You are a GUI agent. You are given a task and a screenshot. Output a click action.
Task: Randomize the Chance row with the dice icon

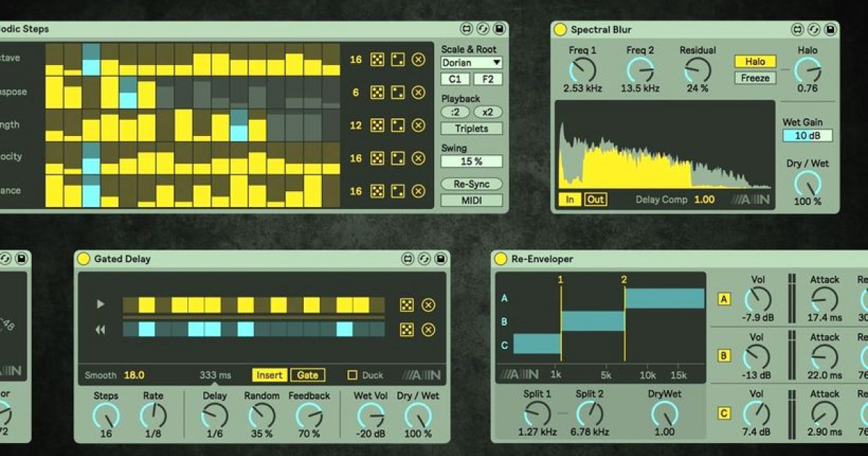[377, 193]
